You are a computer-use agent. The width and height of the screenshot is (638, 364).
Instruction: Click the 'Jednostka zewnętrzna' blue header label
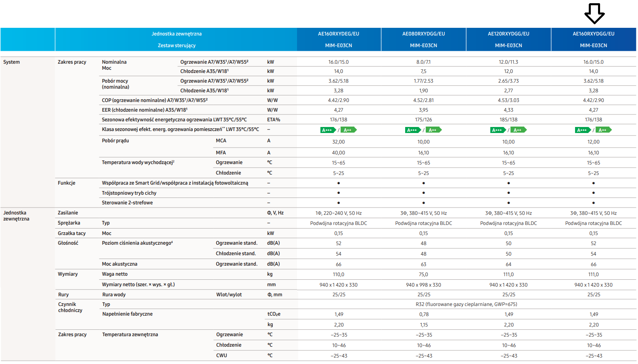point(177,34)
